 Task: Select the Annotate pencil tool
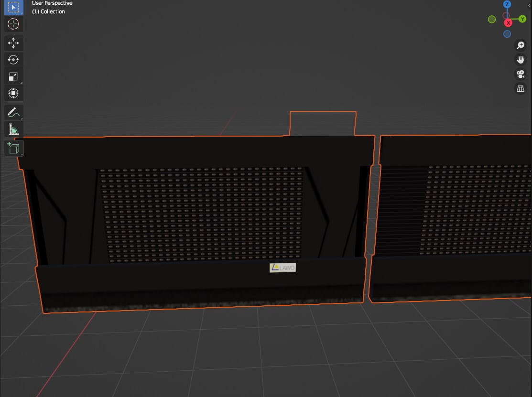[x=13, y=112]
